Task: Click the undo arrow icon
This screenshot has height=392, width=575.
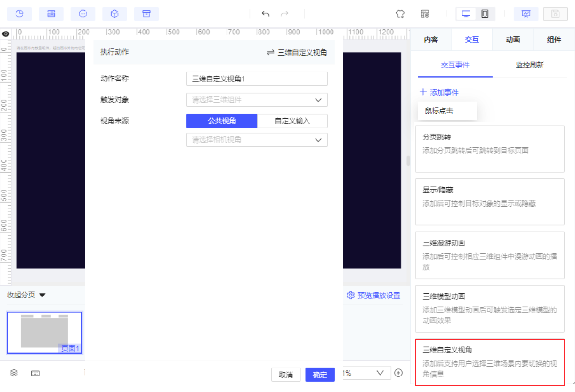Action: [266, 14]
